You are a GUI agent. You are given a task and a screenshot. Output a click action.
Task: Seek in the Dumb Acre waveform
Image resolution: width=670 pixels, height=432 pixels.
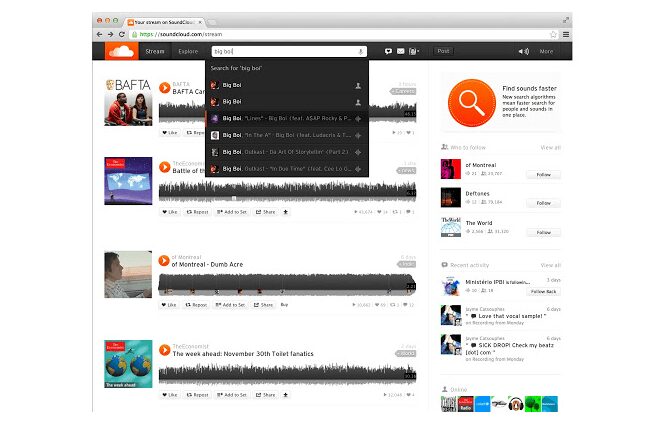coord(287,285)
